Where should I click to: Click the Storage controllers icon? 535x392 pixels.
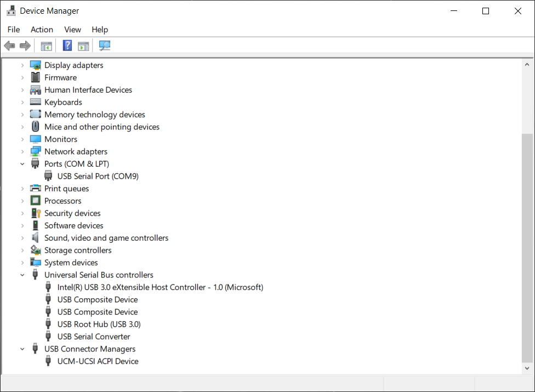point(36,250)
